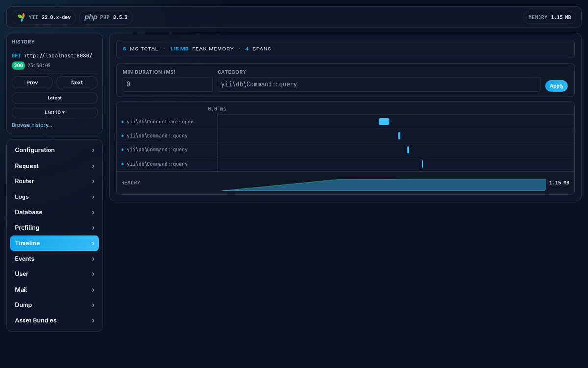Click the MEMORY graph row label

131,183
